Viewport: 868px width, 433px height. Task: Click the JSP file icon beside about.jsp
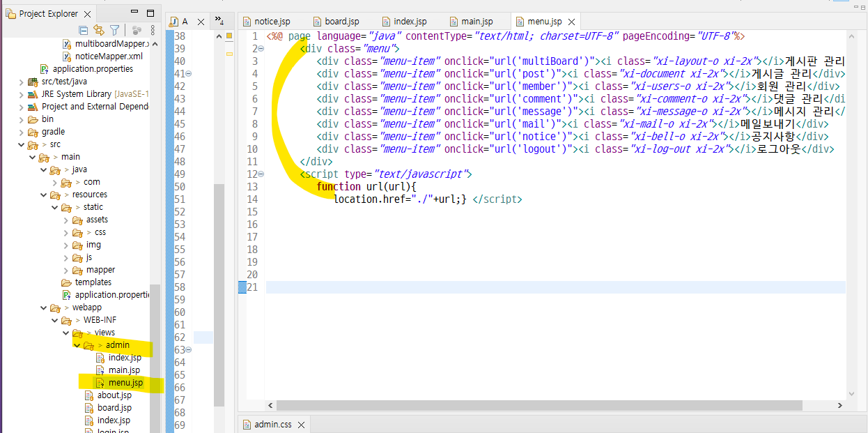click(x=88, y=395)
